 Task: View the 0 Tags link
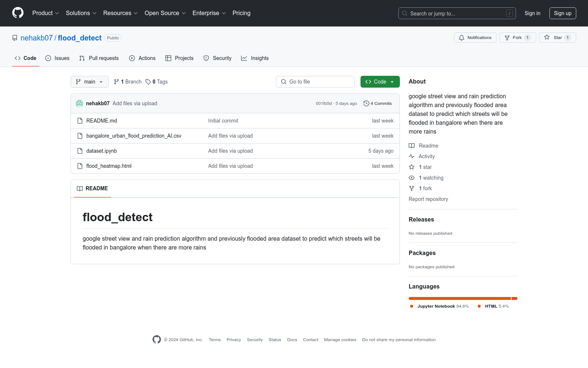(x=157, y=82)
